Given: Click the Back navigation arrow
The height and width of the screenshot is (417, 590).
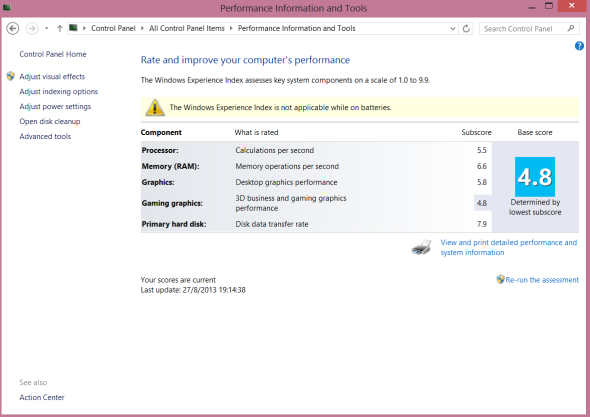Looking at the screenshot, I should click(13, 28).
